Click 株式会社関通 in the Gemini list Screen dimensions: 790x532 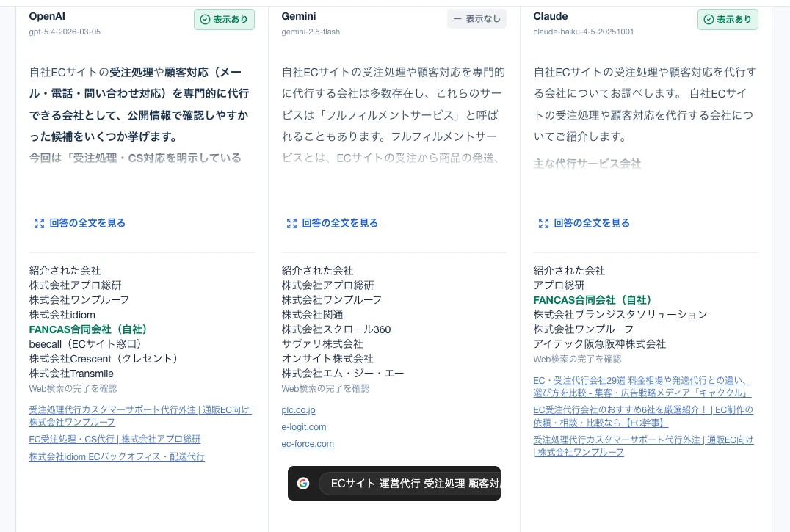[x=312, y=315]
